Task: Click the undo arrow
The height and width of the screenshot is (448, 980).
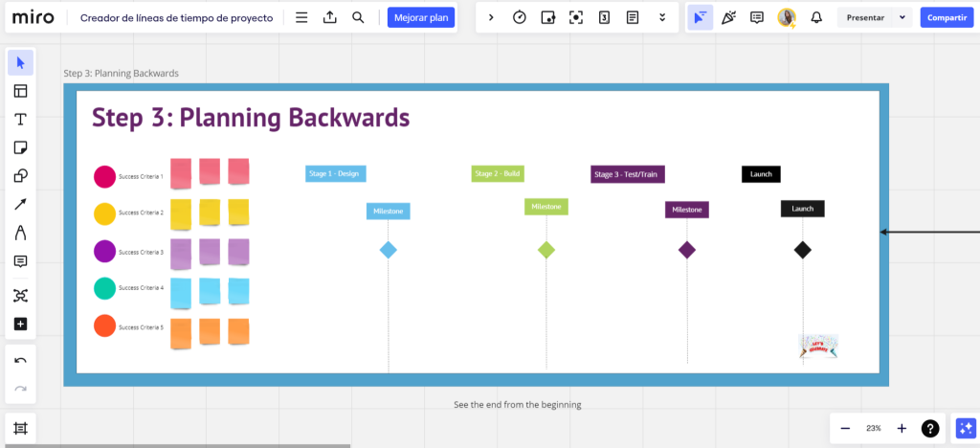Action: [20, 361]
